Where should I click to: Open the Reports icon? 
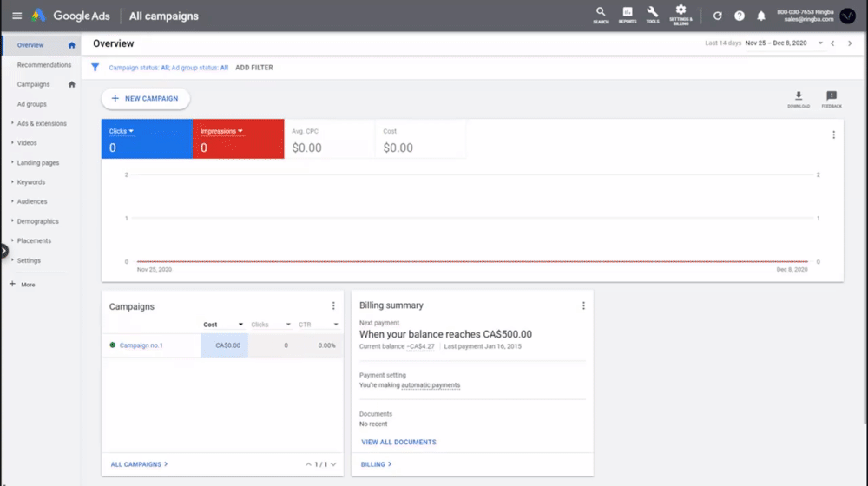(x=628, y=15)
